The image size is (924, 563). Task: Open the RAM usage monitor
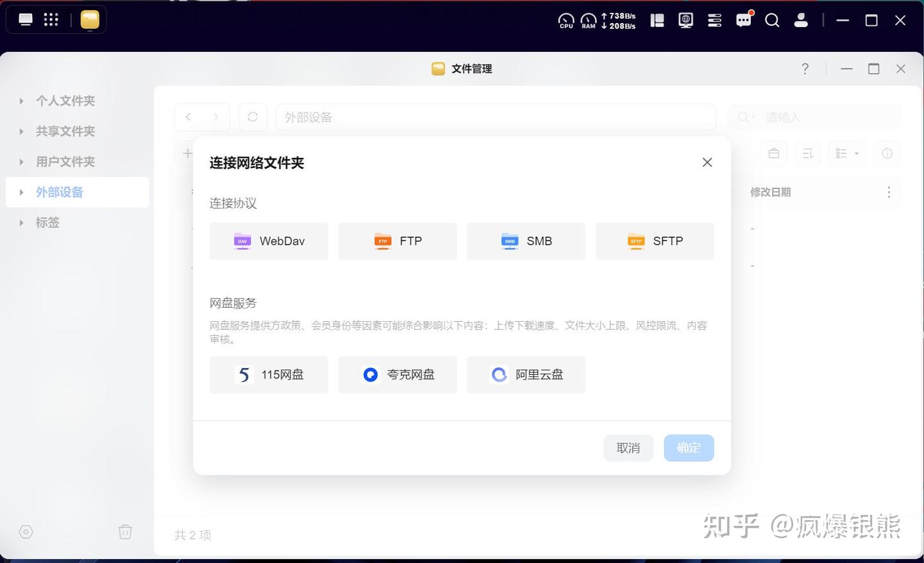(x=588, y=21)
